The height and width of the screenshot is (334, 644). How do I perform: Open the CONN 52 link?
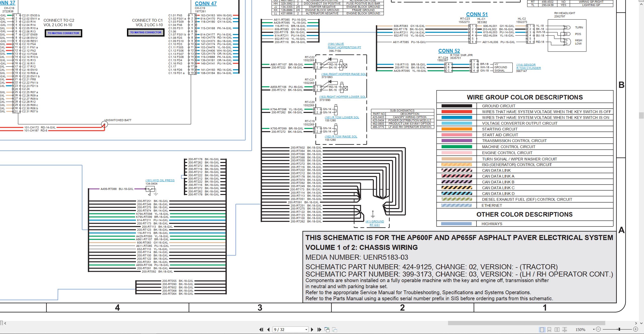(x=449, y=51)
